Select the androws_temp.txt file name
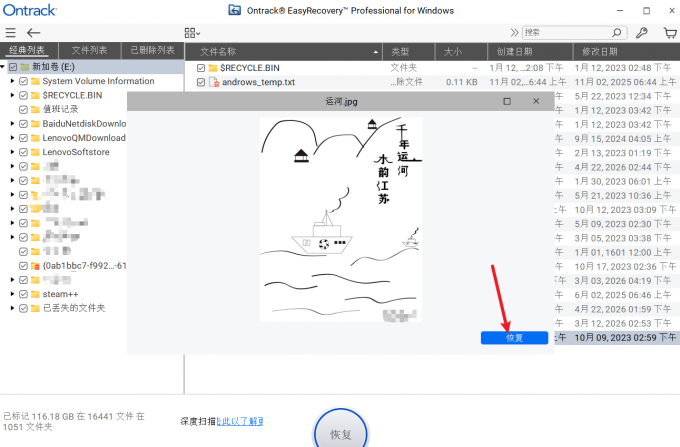The height and width of the screenshot is (447, 680). (258, 82)
